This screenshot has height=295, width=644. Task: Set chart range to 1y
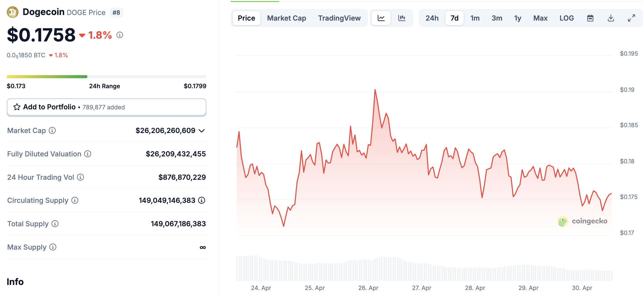518,18
